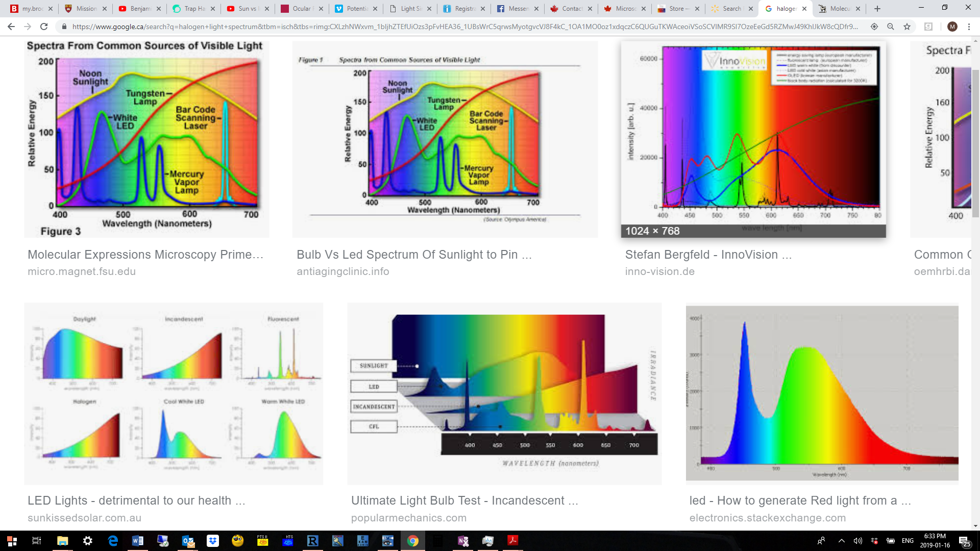Reload the current page
Screen dimensions: 980x551
tap(44, 27)
